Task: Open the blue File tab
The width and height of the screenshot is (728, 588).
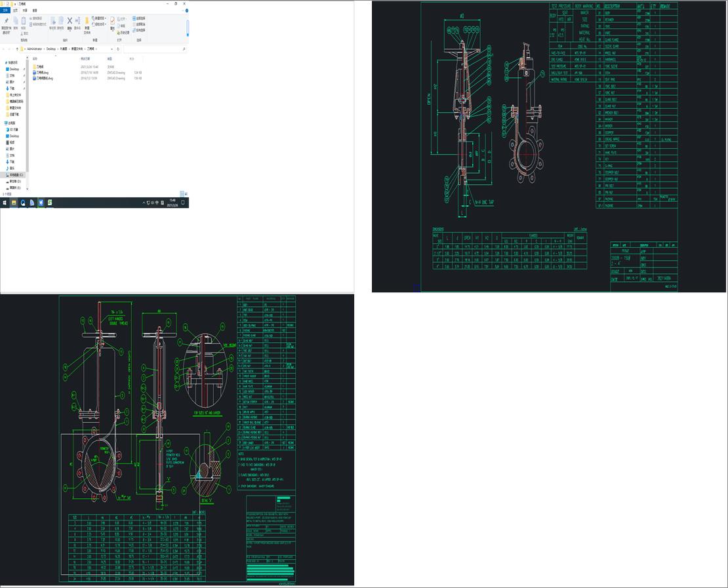Action: click(x=5, y=10)
